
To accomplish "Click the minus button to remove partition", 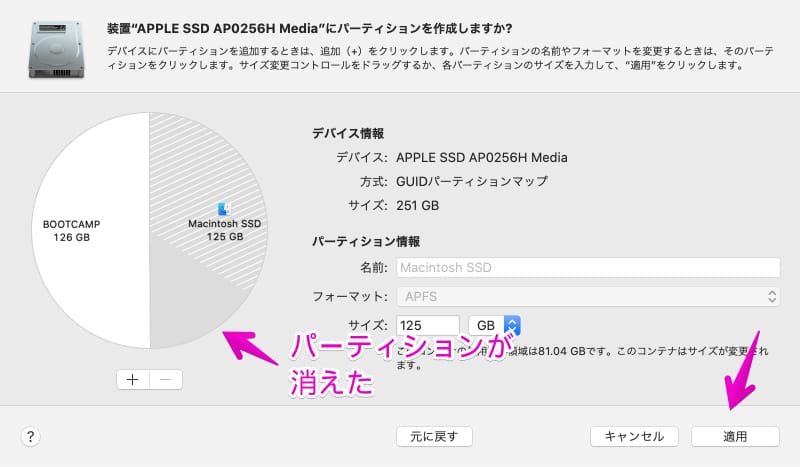I will click(x=165, y=380).
